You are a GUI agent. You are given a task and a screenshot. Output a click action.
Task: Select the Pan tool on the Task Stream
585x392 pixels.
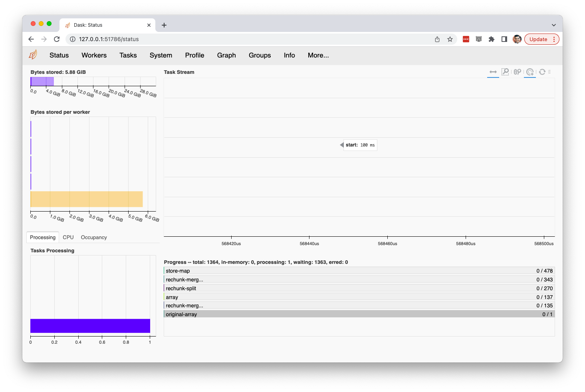pos(493,72)
